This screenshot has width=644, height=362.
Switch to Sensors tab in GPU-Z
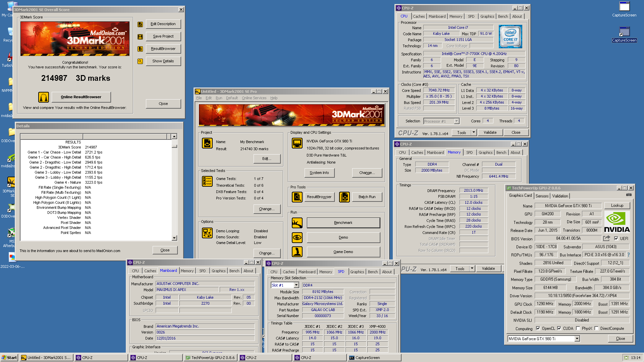pos(542,196)
